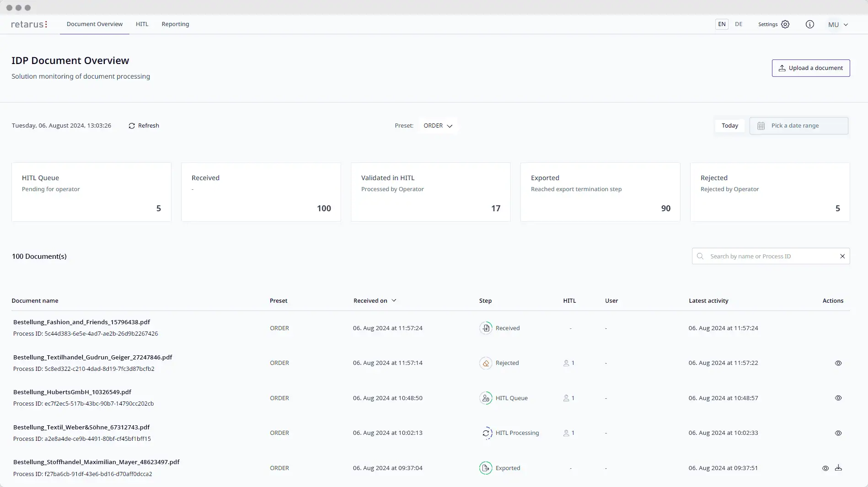Click the User column header

pos(611,301)
